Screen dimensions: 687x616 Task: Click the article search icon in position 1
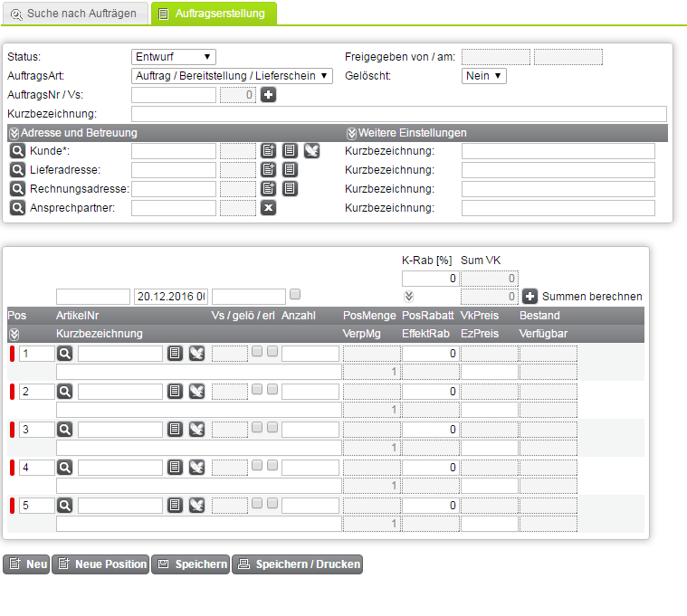(65, 354)
